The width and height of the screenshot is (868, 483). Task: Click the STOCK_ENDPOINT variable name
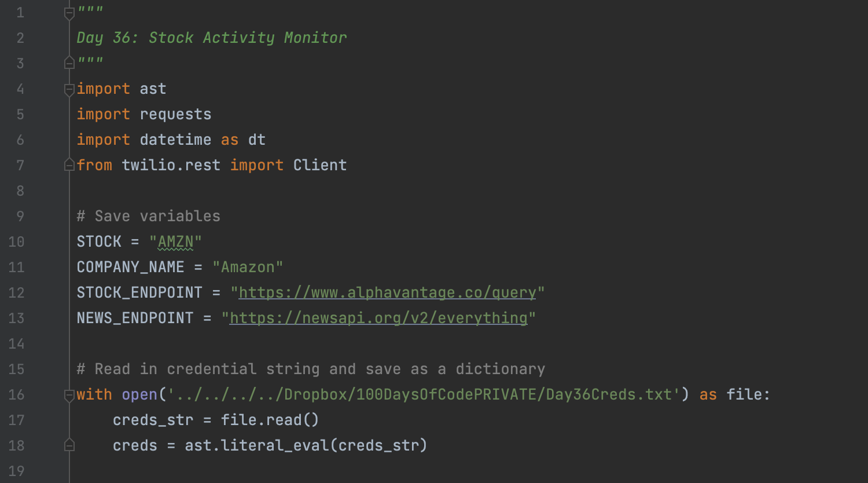click(139, 292)
